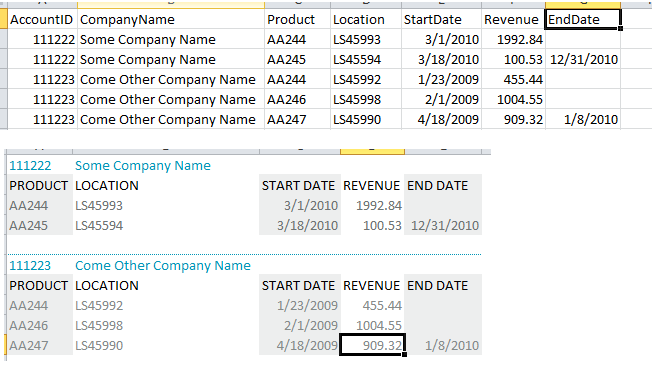Select REVENUE header under account 111222
The width and height of the screenshot is (662, 371).
pos(372,185)
